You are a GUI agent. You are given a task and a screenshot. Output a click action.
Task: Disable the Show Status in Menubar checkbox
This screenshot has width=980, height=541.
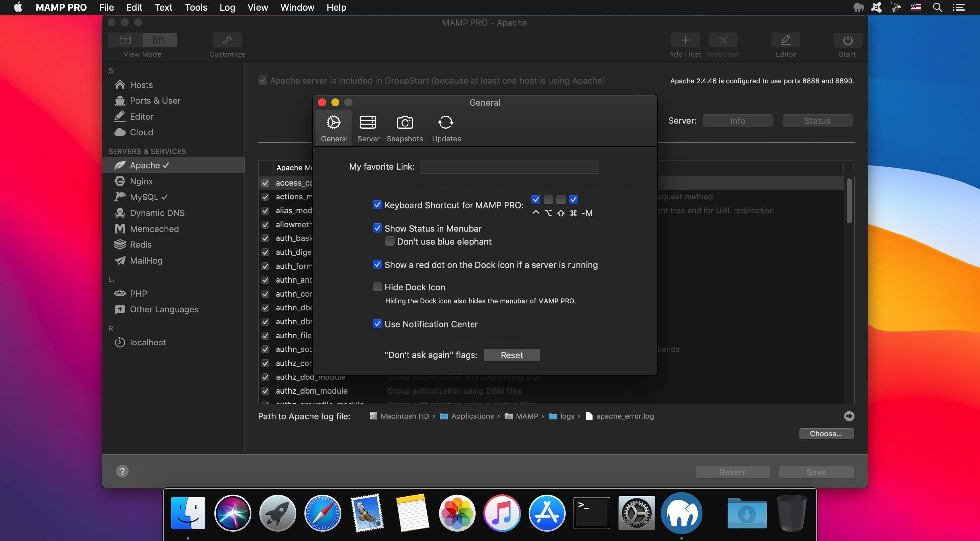coord(376,229)
